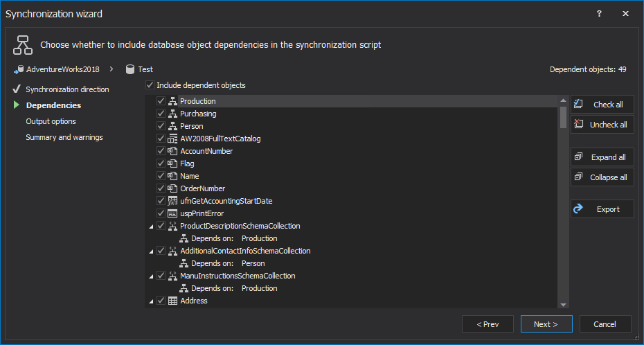The image size is (644, 345).
Task: Expand or collapse the Address tree node
Action: (151, 301)
